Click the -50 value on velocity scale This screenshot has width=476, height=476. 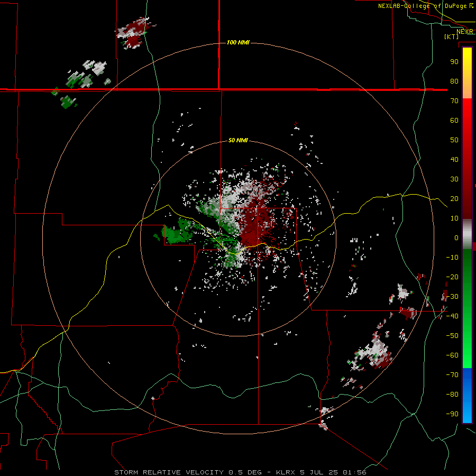pos(452,336)
